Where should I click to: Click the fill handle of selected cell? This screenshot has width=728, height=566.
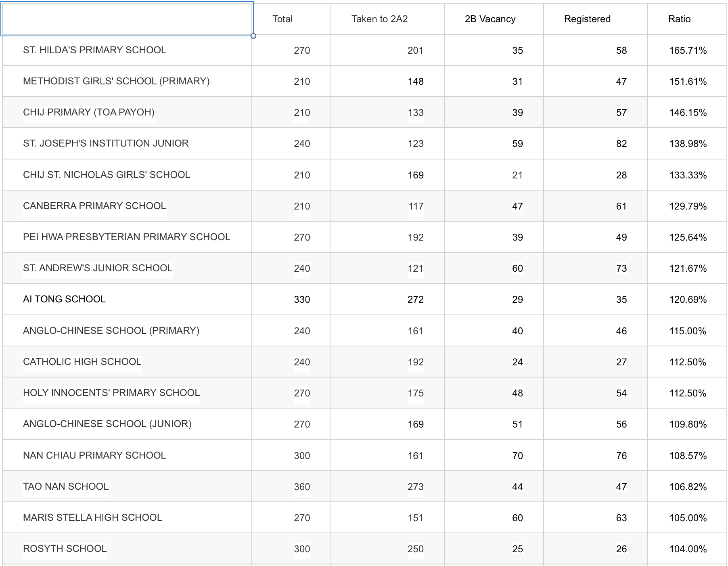[x=253, y=36]
